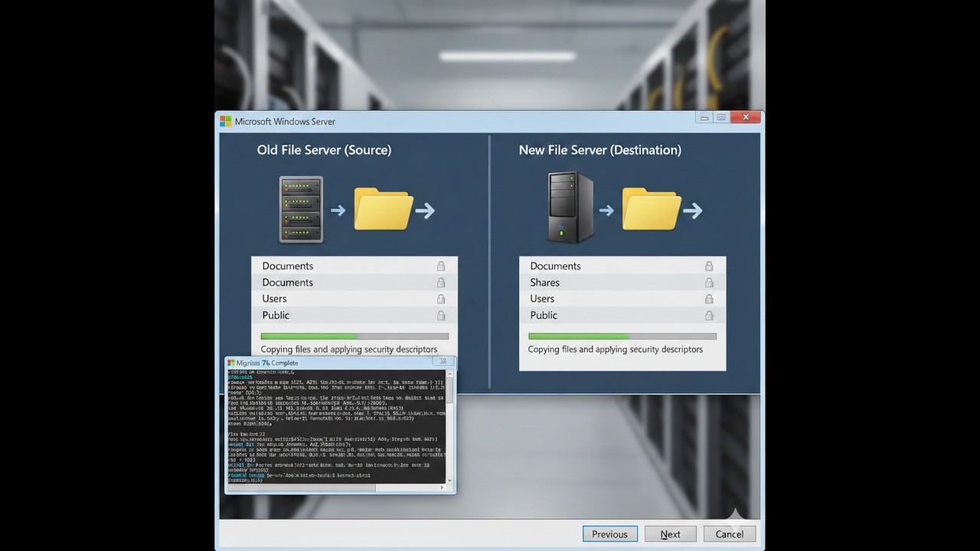The width and height of the screenshot is (980, 551).
Task: Click the lock icon on source Users row
Action: (441, 299)
